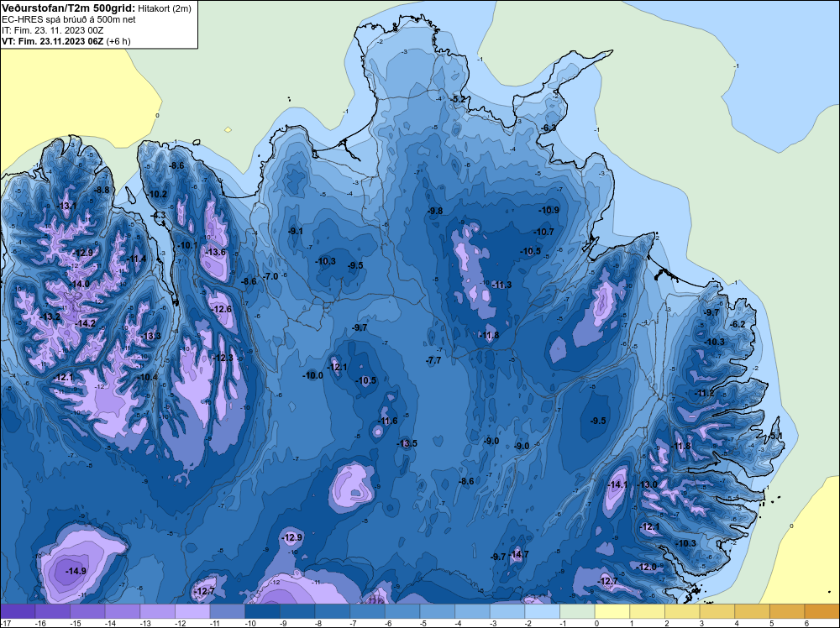Click the legend swatch between -9 and -8
The width and height of the screenshot is (840, 628).
click(x=297, y=611)
